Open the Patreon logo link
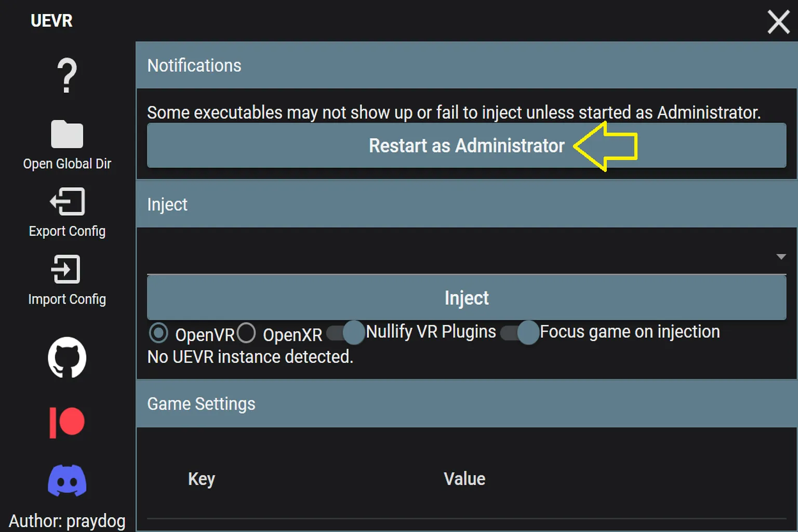 [67, 422]
